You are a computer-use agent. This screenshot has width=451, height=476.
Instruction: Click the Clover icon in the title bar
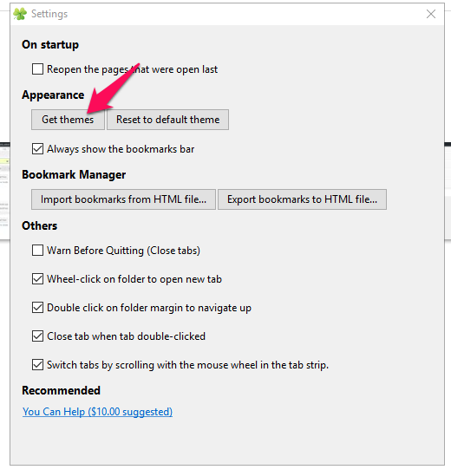click(x=20, y=14)
